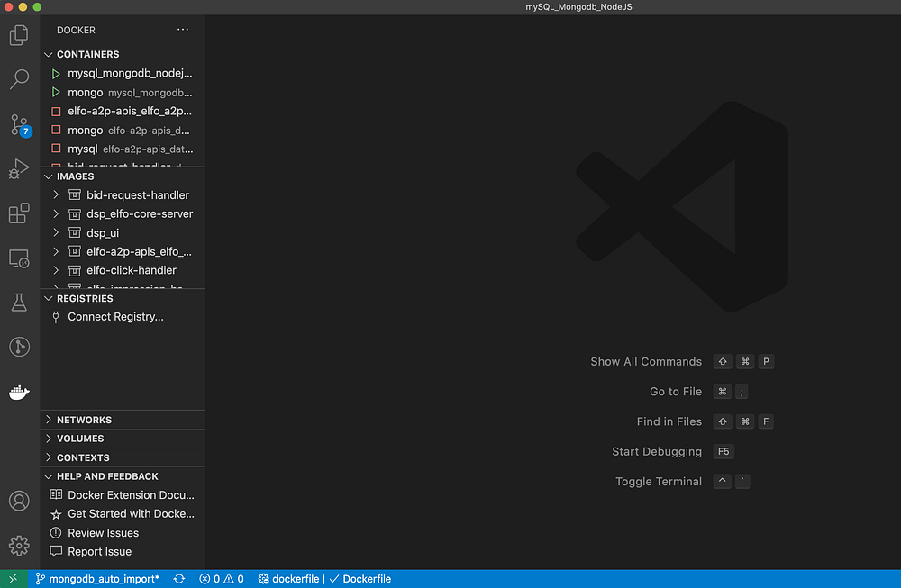Screen dimensions: 901x588
Task: Open the Explorer view in activity bar
Action: click(19, 35)
